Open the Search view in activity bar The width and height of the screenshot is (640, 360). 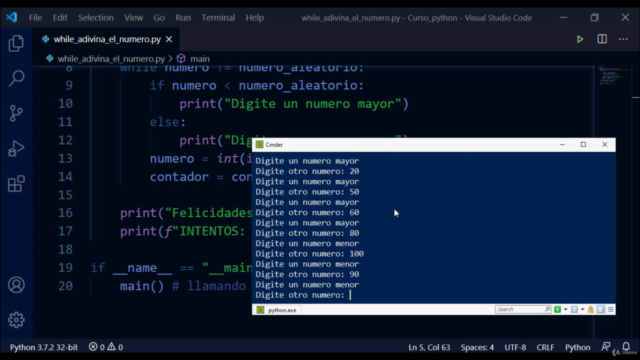click(16, 78)
